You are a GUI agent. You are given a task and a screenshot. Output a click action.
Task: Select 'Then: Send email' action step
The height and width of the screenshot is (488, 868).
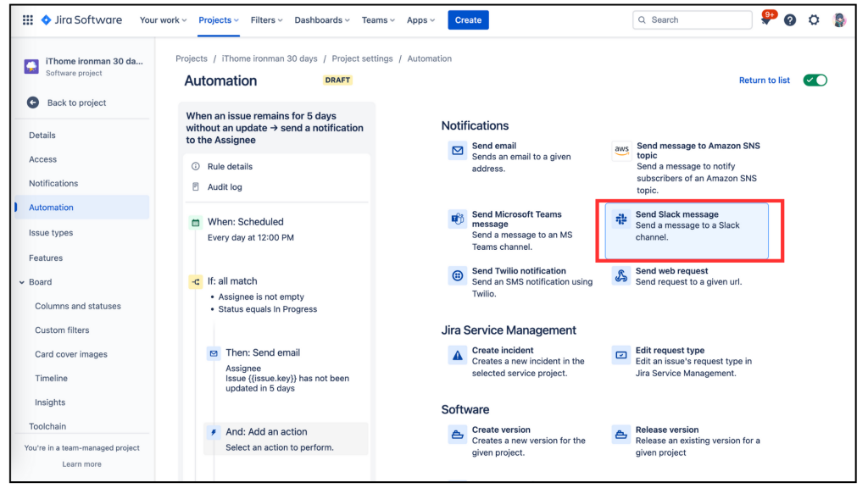[x=263, y=353]
